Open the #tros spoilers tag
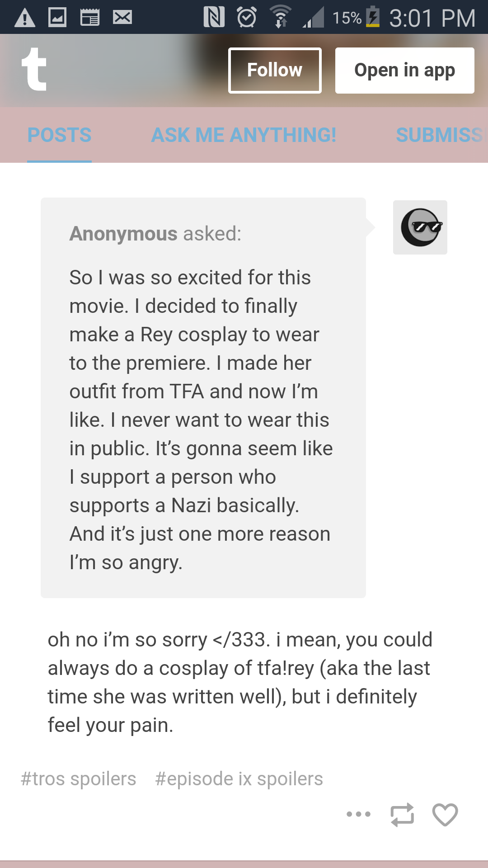Screen dimensions: 488x868 click(x=78, y=779)
